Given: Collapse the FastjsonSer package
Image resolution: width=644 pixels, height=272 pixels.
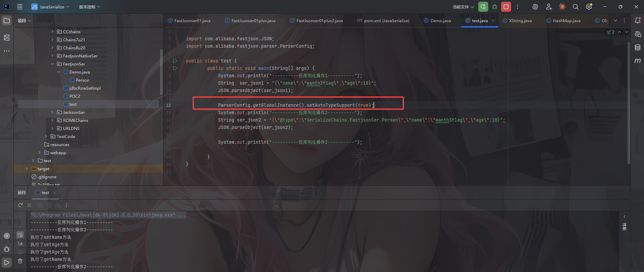Looking at the screenshot, I should point(52,64).
